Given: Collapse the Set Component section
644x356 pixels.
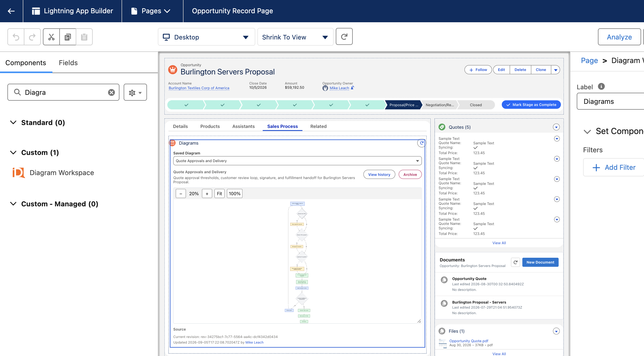Looking at the screenshot, I should pyautogui.click(x=587, y=131).
